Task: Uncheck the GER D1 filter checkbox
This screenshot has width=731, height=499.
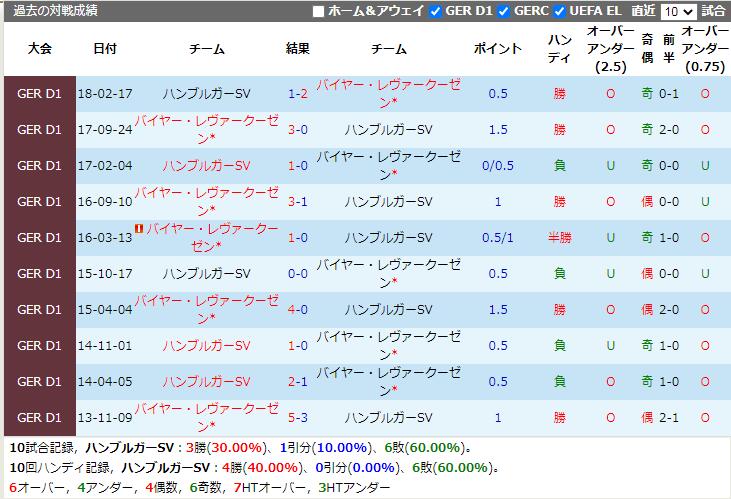Action: 435,12
